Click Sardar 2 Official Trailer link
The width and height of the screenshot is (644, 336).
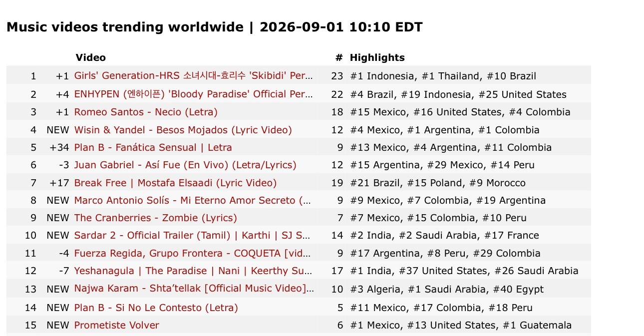tap(194, 235)
